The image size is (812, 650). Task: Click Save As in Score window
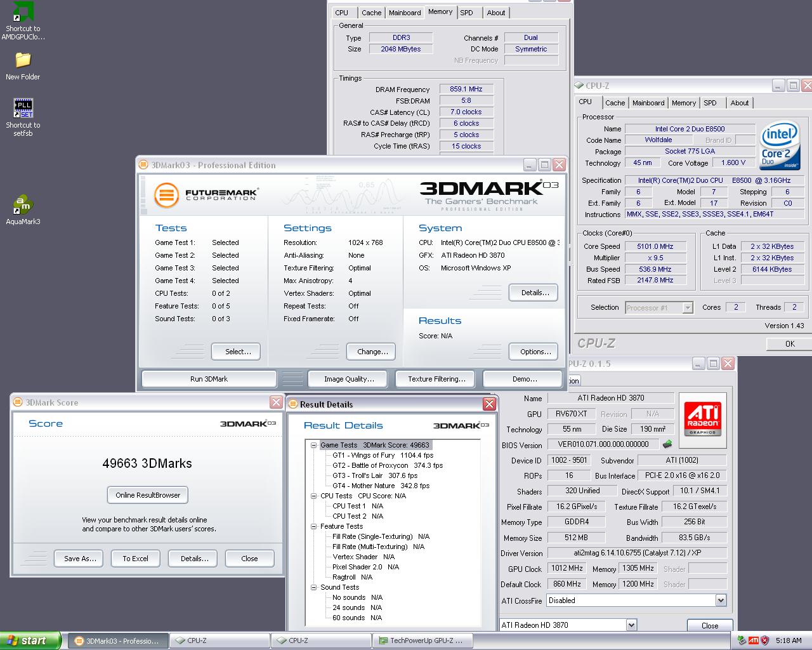[x=80, y=559]
